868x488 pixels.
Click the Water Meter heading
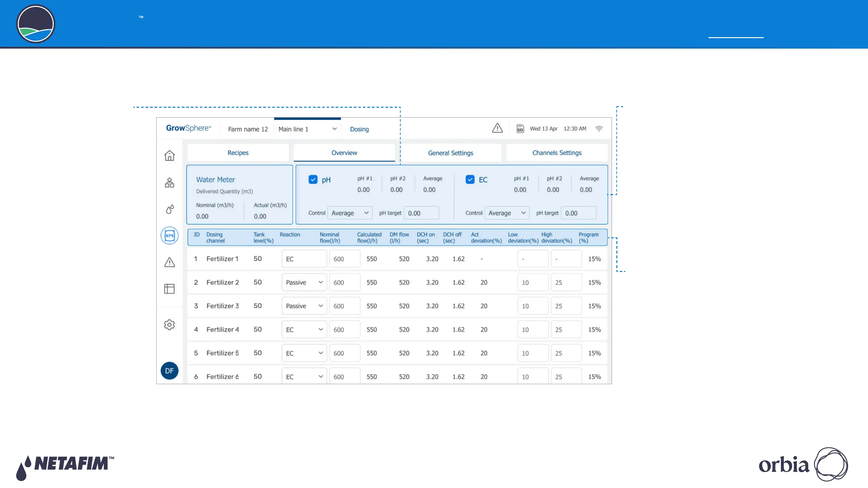(x=215, y=180)
